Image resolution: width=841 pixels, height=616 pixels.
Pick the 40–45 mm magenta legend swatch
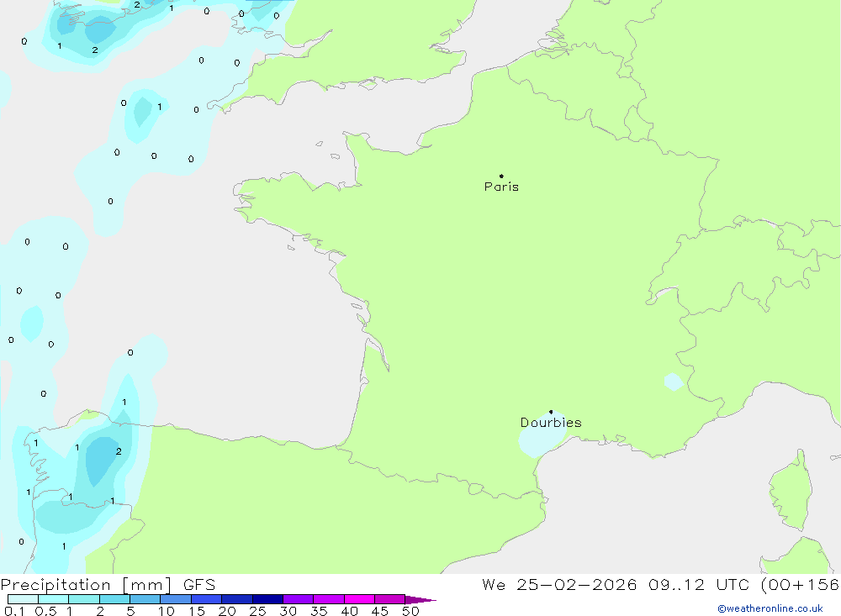pyautogui.click(x=359, y=599)
